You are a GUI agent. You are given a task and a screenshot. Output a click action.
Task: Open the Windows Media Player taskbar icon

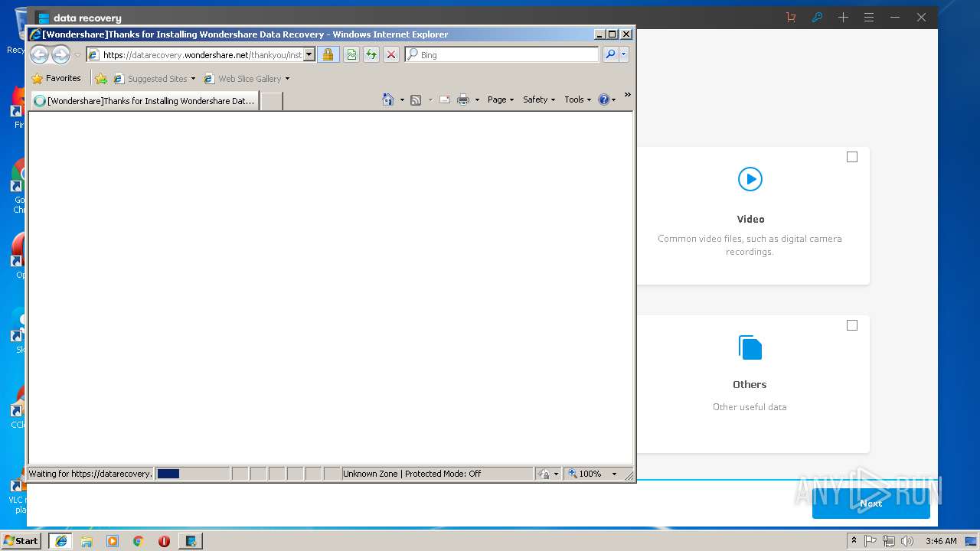(113, 541)
